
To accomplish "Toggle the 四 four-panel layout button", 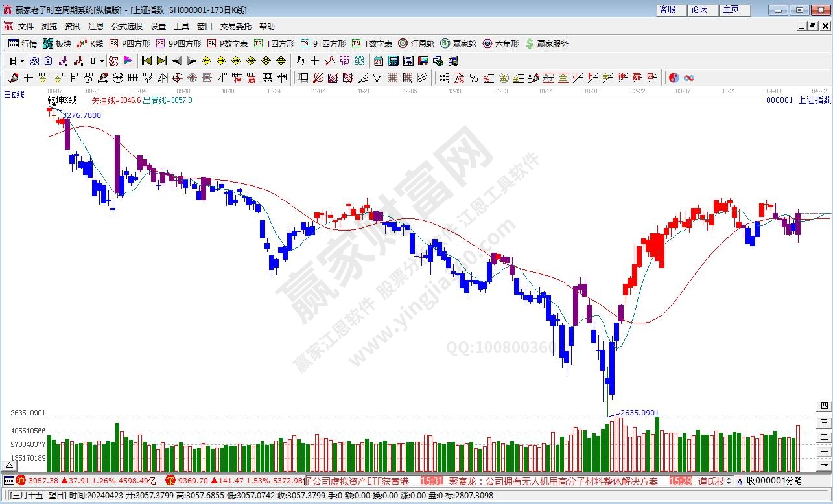I will (824, 406).
